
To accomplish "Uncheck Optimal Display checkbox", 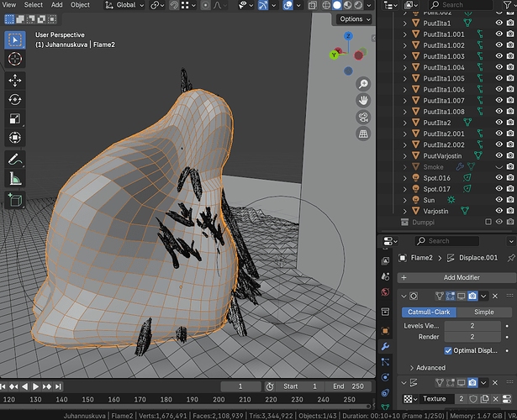I will click(448, 350).
